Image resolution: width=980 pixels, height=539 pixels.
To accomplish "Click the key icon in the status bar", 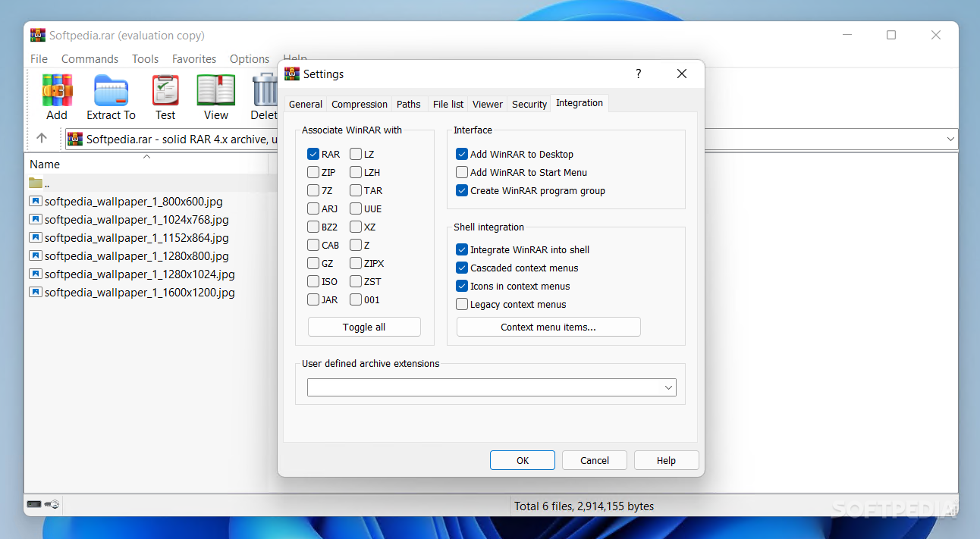I will [x=52, y=504].
